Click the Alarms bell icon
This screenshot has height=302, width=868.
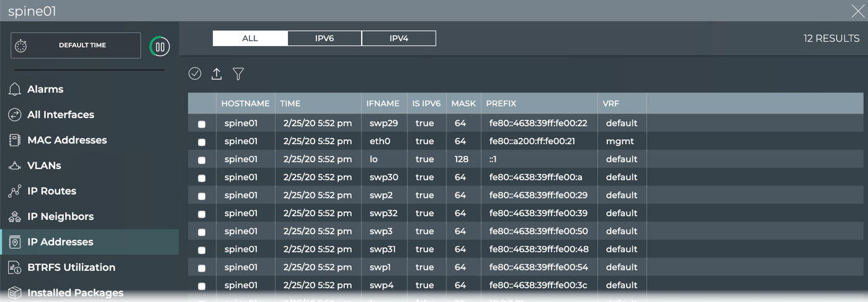(x=15, y=89)
